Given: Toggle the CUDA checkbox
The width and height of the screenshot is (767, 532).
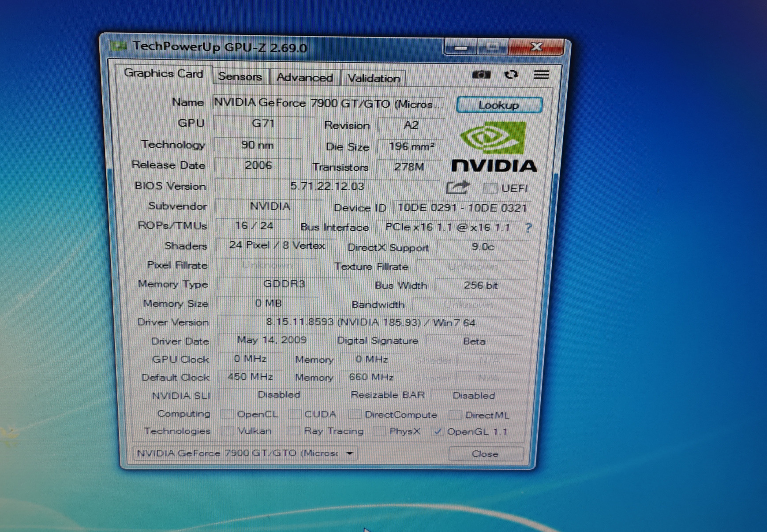Looking at the screenshot, I should 295,414.
